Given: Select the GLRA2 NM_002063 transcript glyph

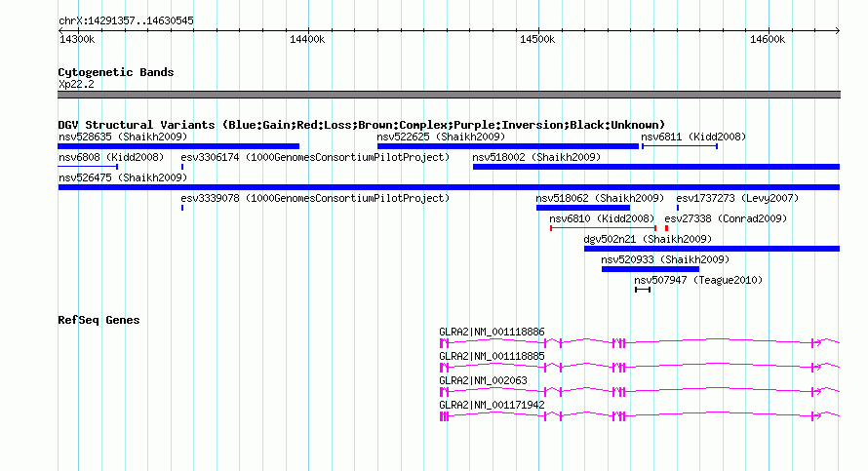Looking at the screenshot, I should (640, 392).
